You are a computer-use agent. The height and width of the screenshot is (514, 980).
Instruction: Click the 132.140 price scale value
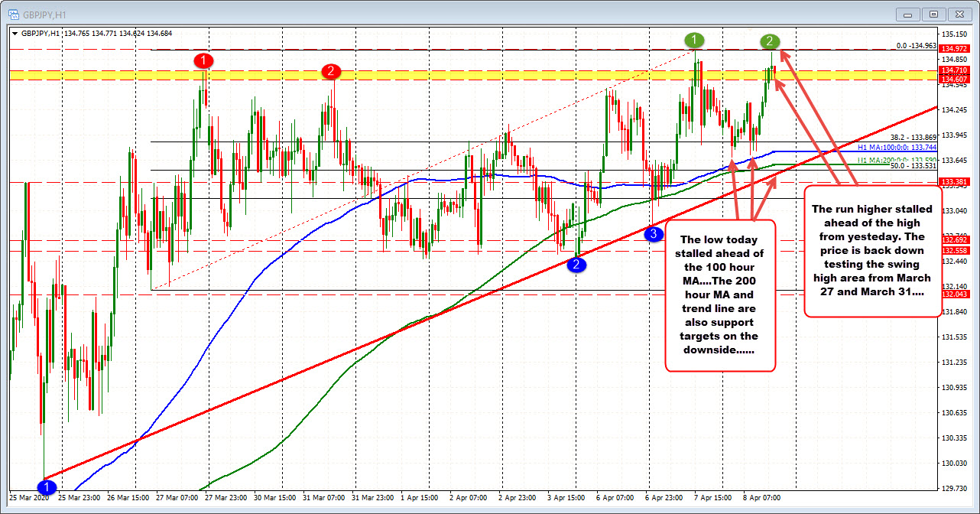pyautogui.click(x=954, y=287)
